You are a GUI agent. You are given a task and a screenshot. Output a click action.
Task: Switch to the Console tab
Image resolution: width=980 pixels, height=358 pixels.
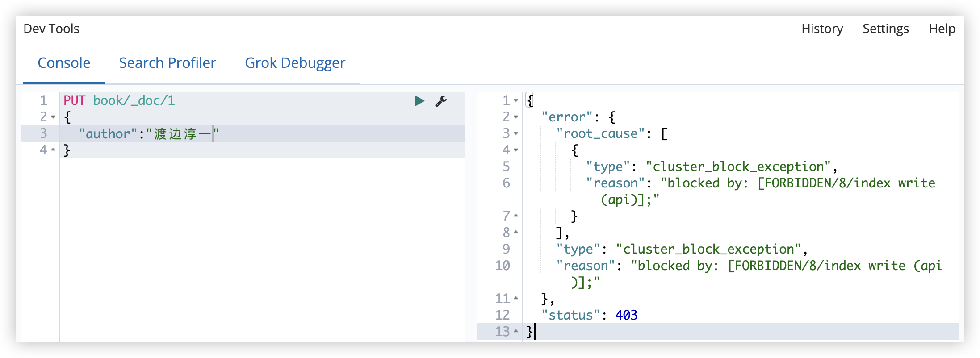pos(64,63)
